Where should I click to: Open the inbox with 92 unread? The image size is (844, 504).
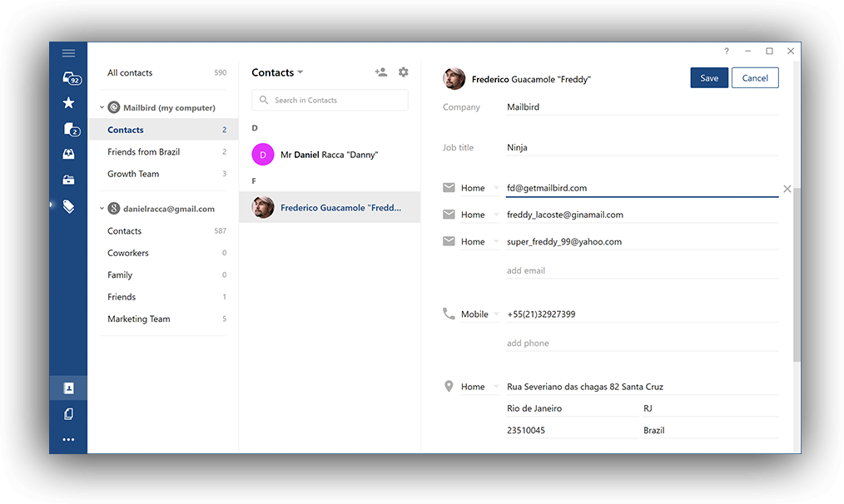click(70, 78)
